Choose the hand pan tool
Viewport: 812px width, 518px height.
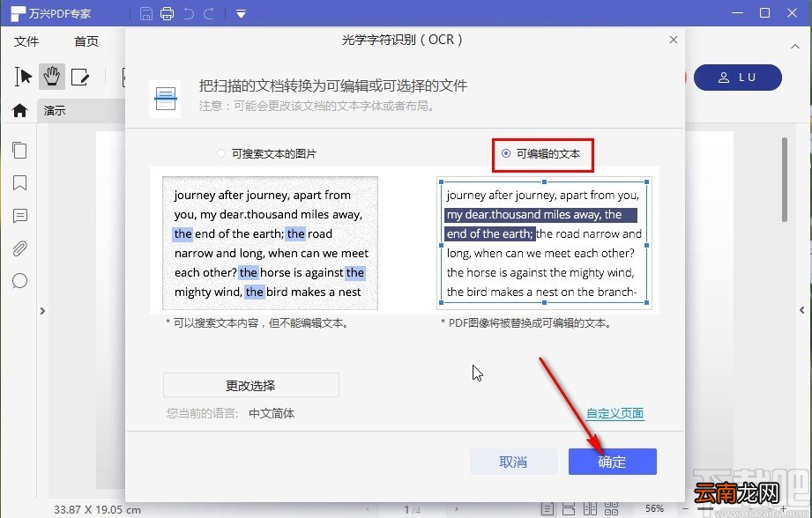(51, 78)
